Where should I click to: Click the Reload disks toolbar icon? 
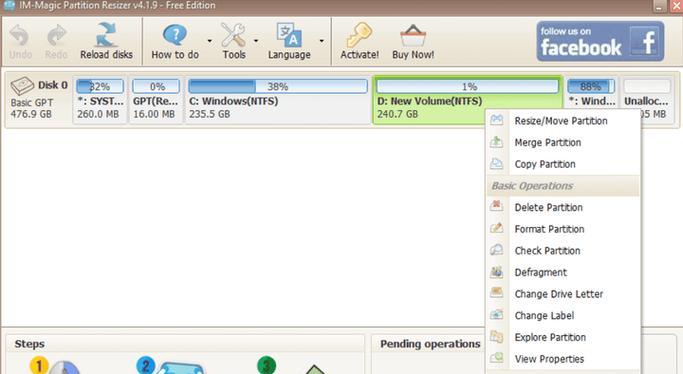click(106, 35)
